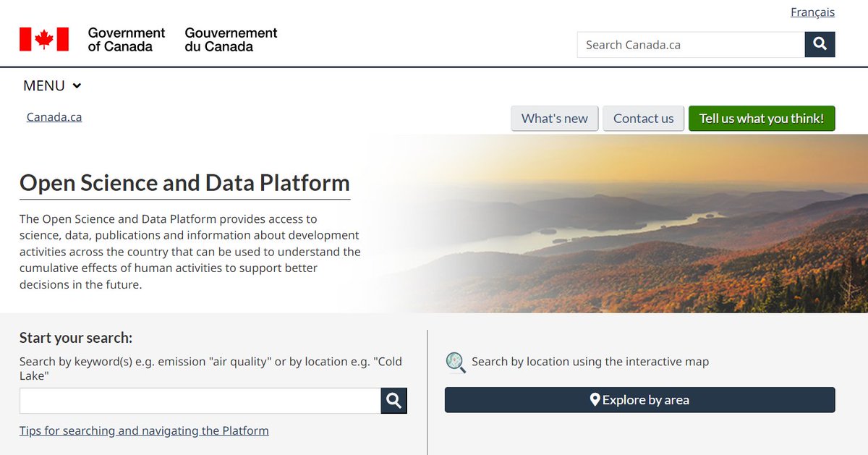
Task: Focus the Search Canada.ca input field
Action: pos(691,44)
